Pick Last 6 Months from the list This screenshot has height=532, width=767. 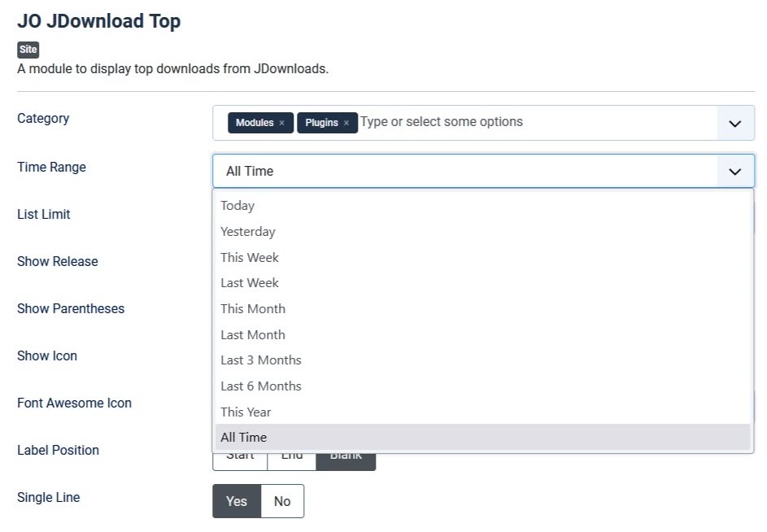[x=260, y=386]
